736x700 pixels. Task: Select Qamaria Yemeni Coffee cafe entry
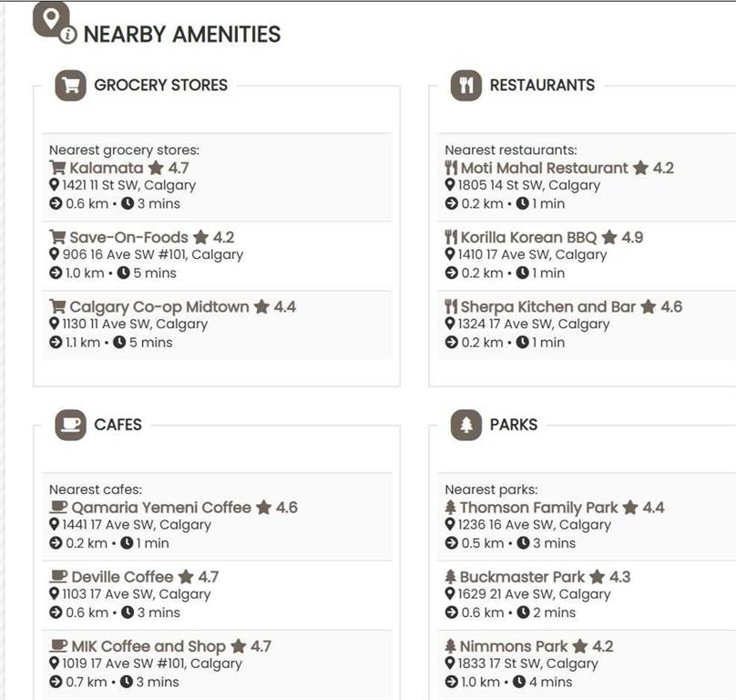[160, 508]
